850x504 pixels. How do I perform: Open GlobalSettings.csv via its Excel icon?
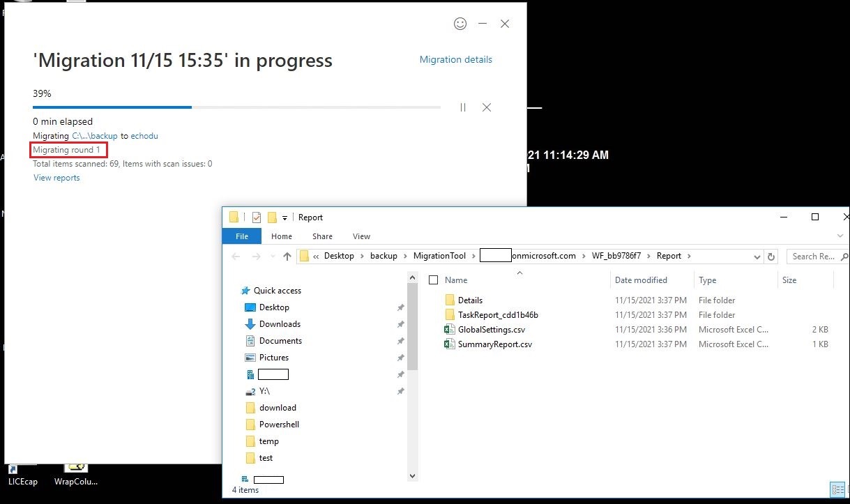pos(450,329)
